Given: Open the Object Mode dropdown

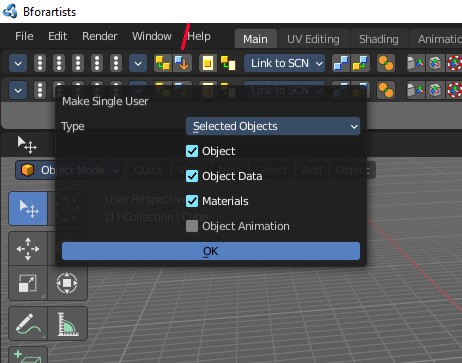Looking at the screenshot, I should 68,170.
